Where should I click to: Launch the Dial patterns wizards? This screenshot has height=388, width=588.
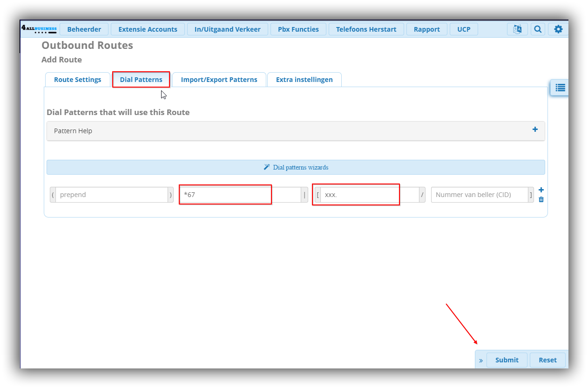[296, 167]
